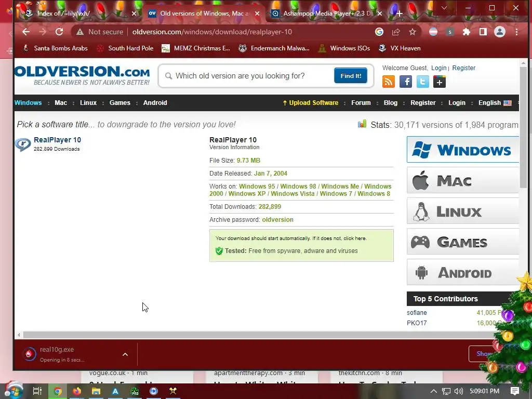Open the network icon in system tray
532x399 pixels.
446,391
